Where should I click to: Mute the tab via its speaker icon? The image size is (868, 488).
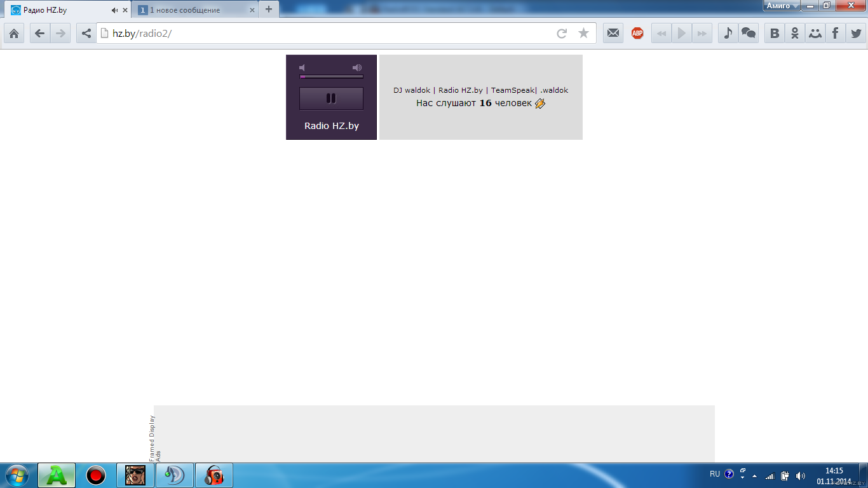[x=114, y=10]
